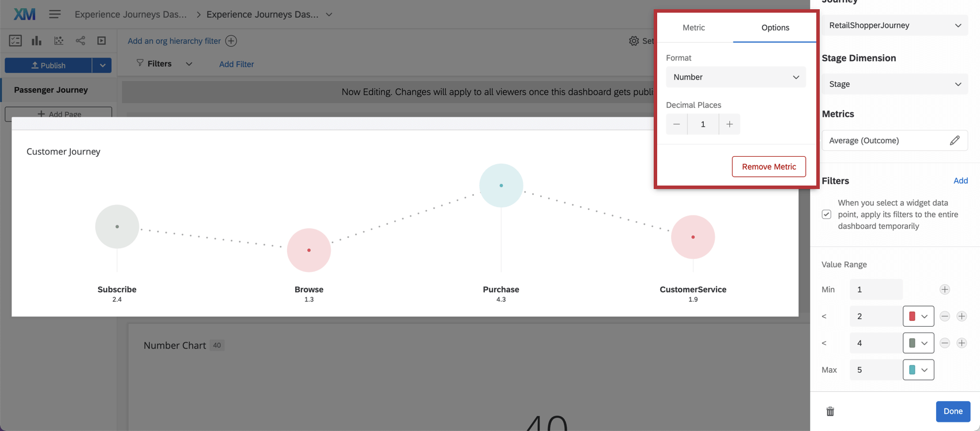Increase decimal places with plus button
The height and width of the screenshot is (431, 980).
point(730,124)
